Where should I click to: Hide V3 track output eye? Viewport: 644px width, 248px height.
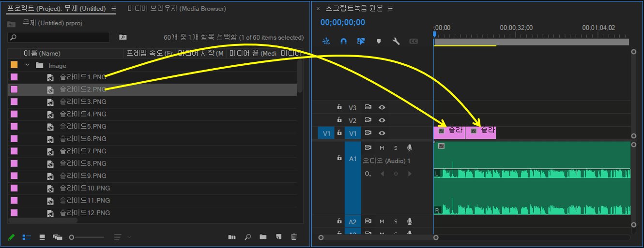click(382, 107)
